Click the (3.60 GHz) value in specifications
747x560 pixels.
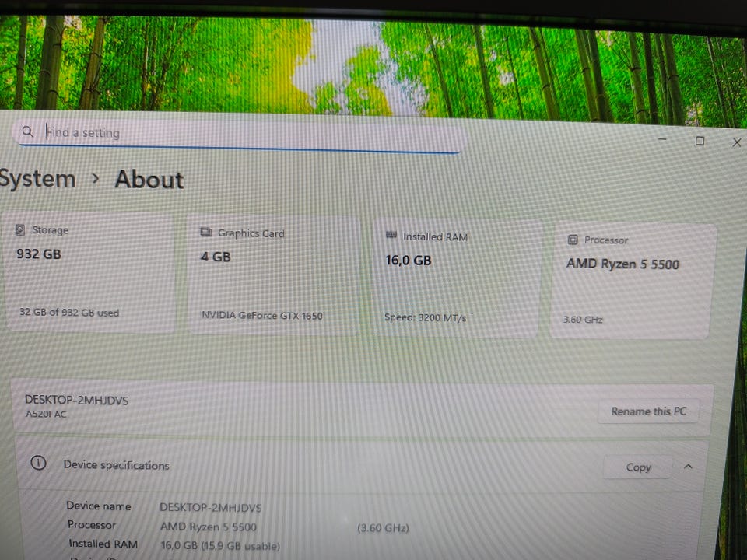point(383,527)
